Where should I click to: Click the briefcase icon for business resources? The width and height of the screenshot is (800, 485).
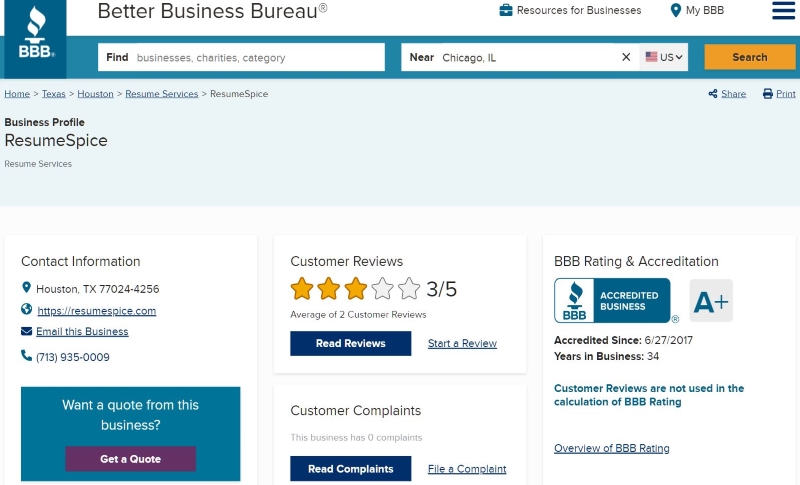tap(506, 10)
